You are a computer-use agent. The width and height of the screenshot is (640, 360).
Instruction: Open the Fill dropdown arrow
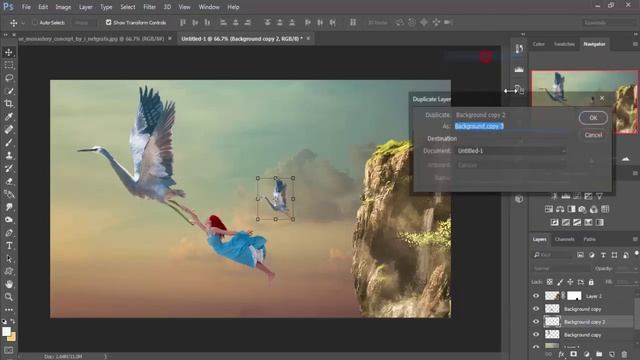pyautogui.click(x=636, y=282)
